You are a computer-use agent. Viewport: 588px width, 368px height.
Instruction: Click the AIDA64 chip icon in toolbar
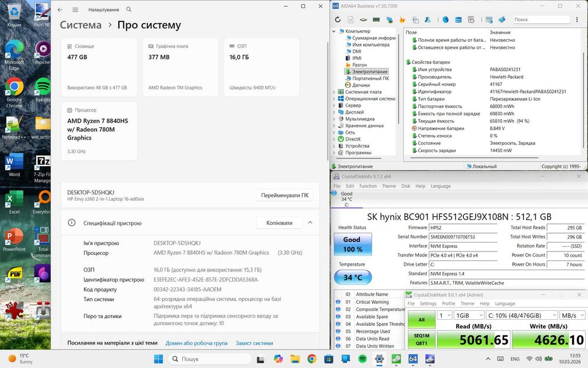click(363, 19)
